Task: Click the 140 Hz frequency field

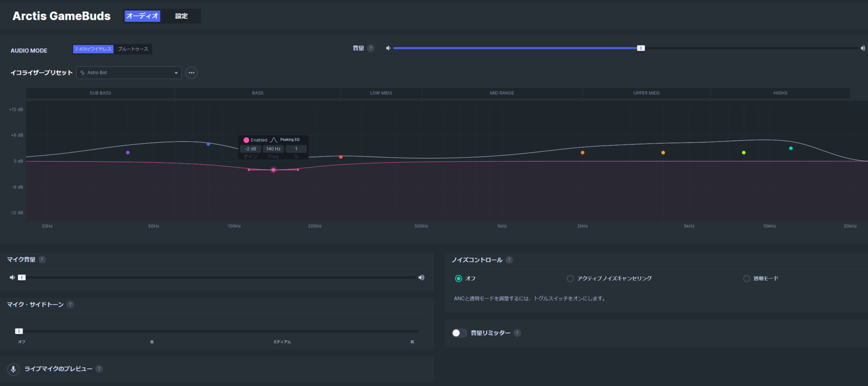Action: [x=273, y=149]
